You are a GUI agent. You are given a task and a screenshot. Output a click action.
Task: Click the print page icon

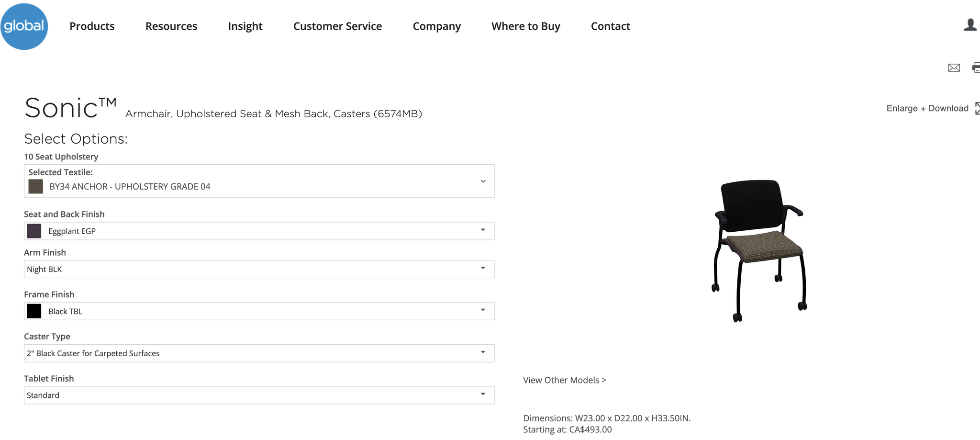(x=976, y=68)
